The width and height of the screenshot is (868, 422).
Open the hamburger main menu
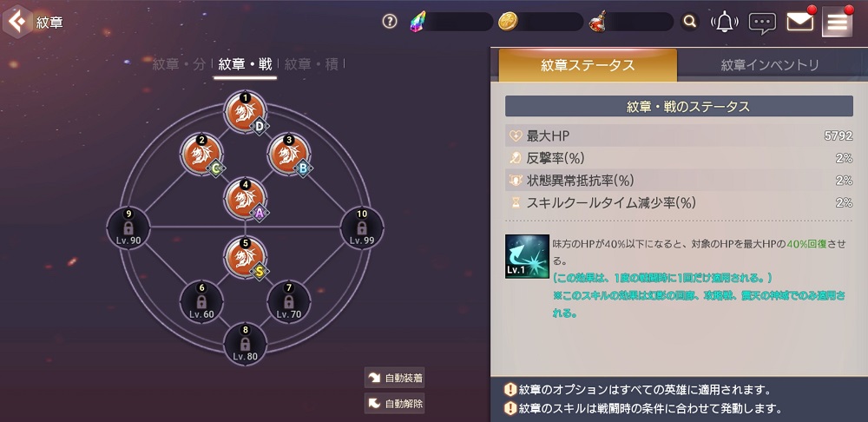coord(837,21)
